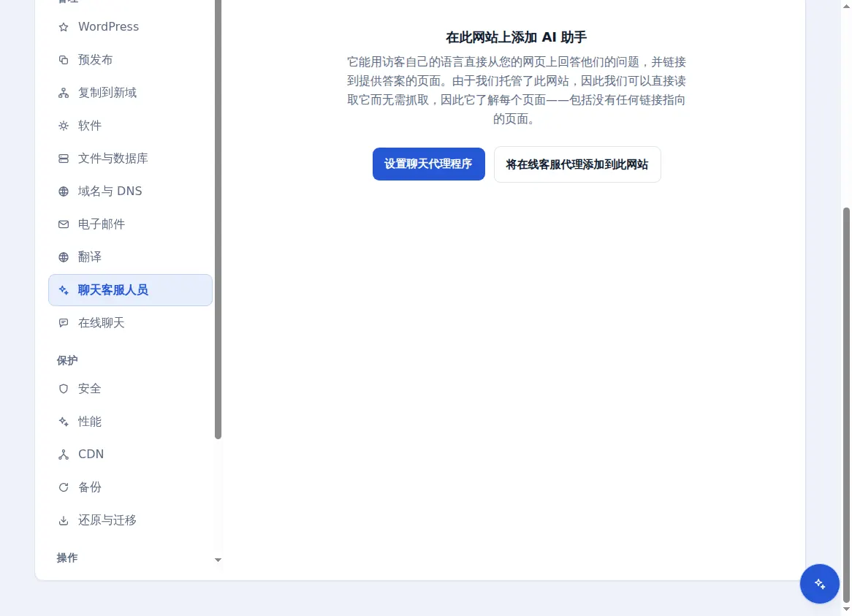This screenshot has height=616, width=852.
Task: Click the globe icon beside 翻译
Action: 64,257
